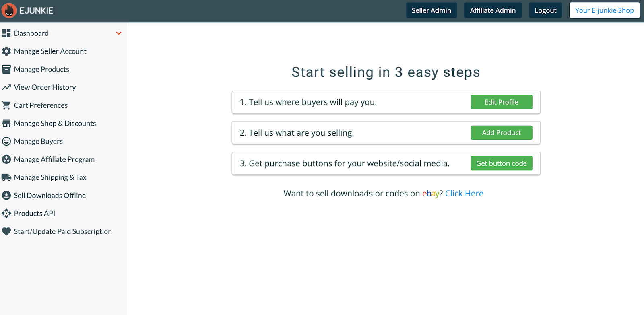Viewport: 644px width, 315px height.
Task: Switch to Affiliate Admin
Action: 493,10
